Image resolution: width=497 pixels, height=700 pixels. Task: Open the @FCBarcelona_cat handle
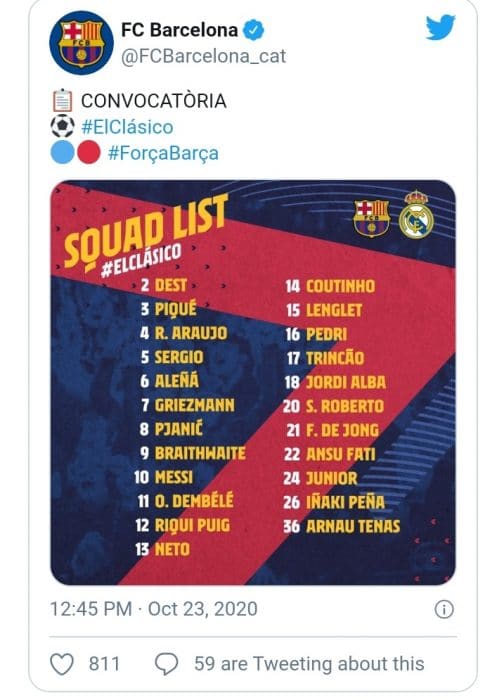pos(204,56)
